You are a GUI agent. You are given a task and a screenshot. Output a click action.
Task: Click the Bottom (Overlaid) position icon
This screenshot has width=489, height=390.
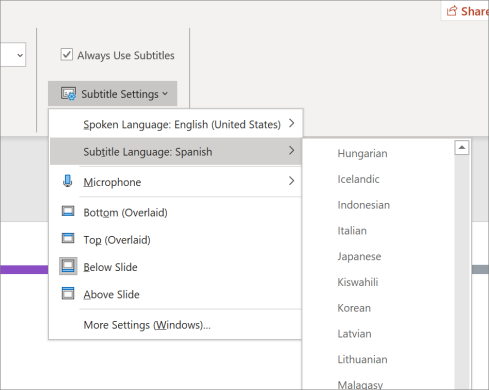click(x=68, y=211)
